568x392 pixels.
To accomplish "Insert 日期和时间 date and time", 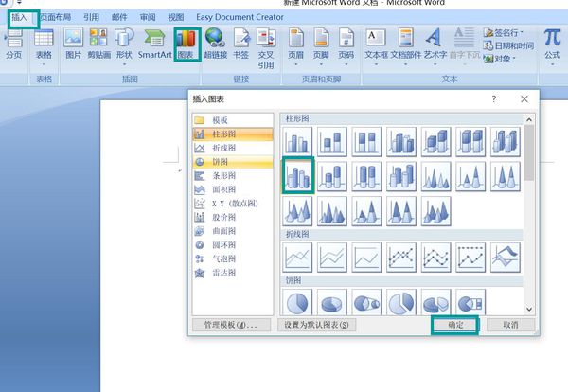I will coord(508,45).
